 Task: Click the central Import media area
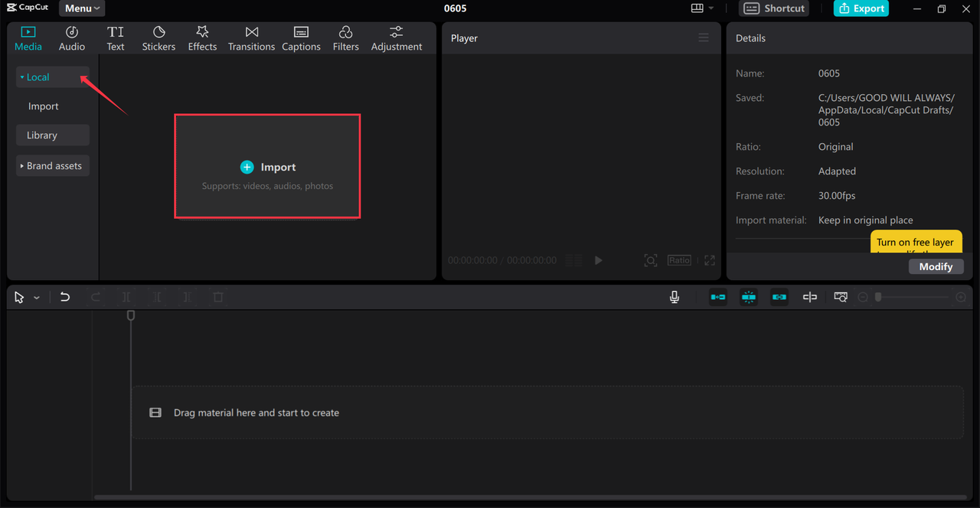coord(267,167)
